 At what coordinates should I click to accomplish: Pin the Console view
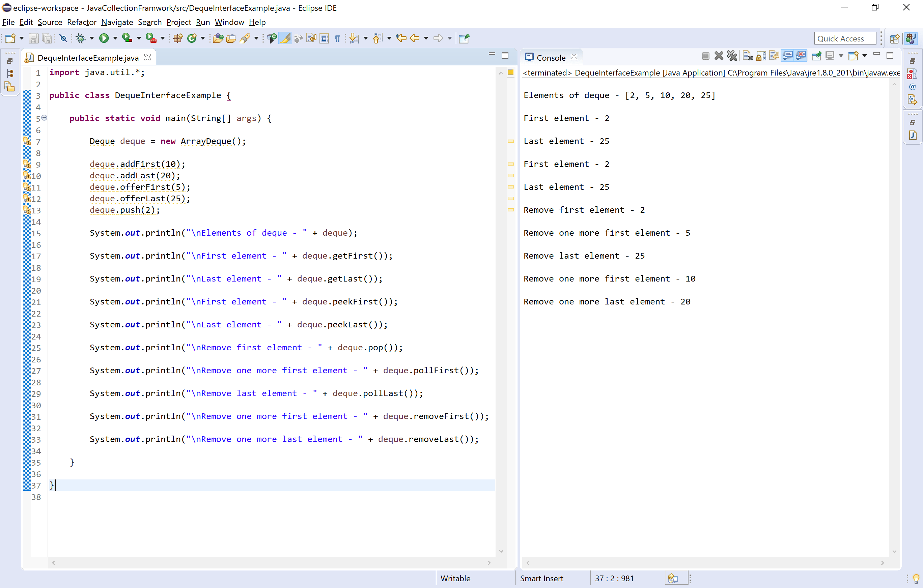tap(816, 56)
